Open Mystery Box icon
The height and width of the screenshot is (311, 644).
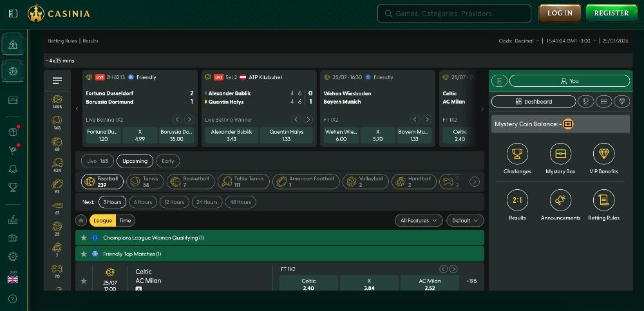(560, 154)
